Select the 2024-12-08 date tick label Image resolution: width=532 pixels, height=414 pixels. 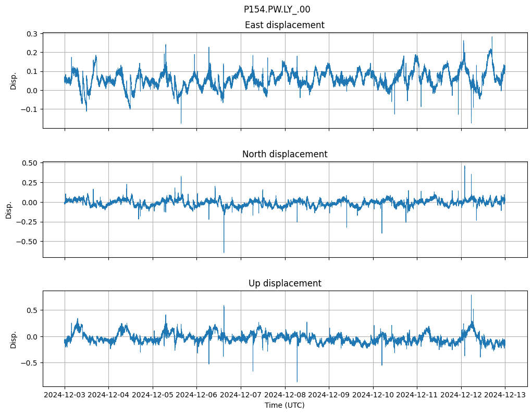tap(285, 395)
